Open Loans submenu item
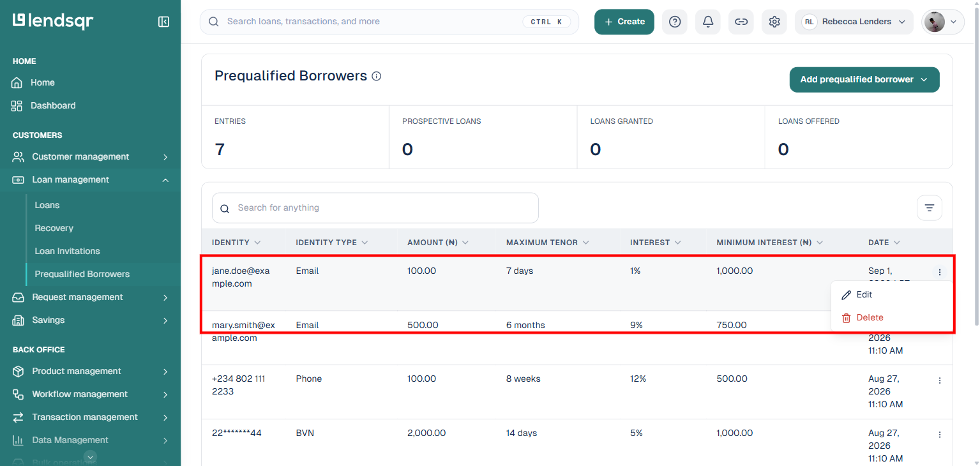The height and width of the screenshot is (466, 980). click(x=47, y=206)
